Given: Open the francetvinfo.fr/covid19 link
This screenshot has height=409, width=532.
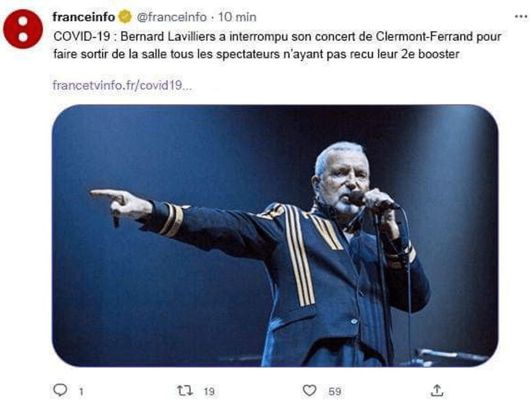Looking at the screenshot, I should [x=122, y=86].
